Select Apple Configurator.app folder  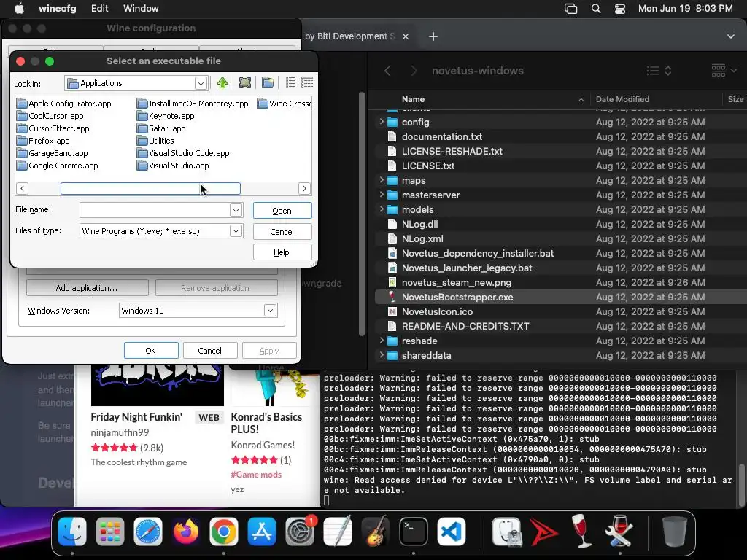64,104
